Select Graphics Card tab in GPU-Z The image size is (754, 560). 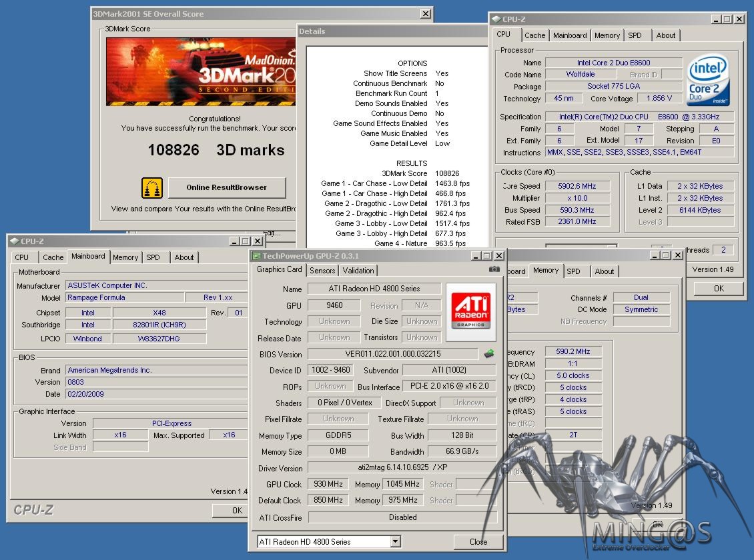280,269
